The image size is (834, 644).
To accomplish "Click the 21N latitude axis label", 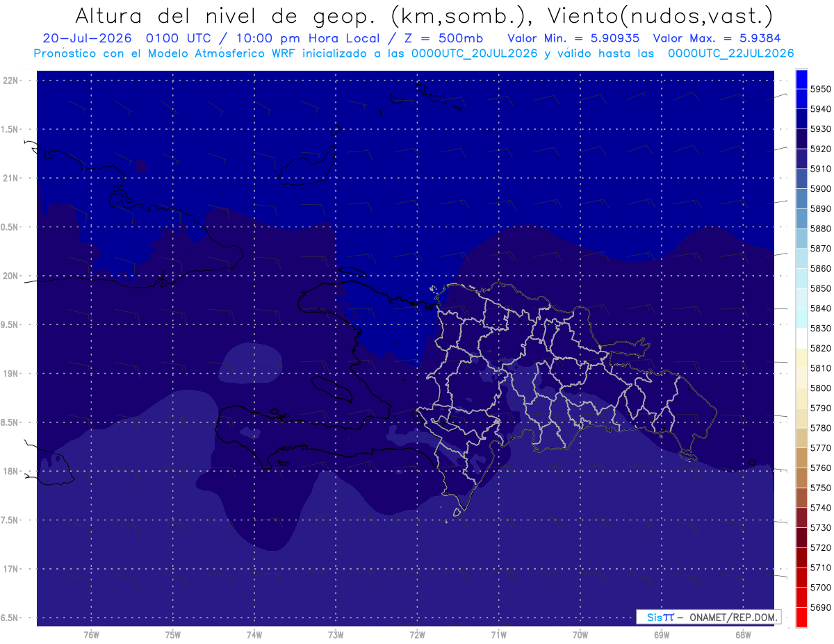I will (10, 178).
